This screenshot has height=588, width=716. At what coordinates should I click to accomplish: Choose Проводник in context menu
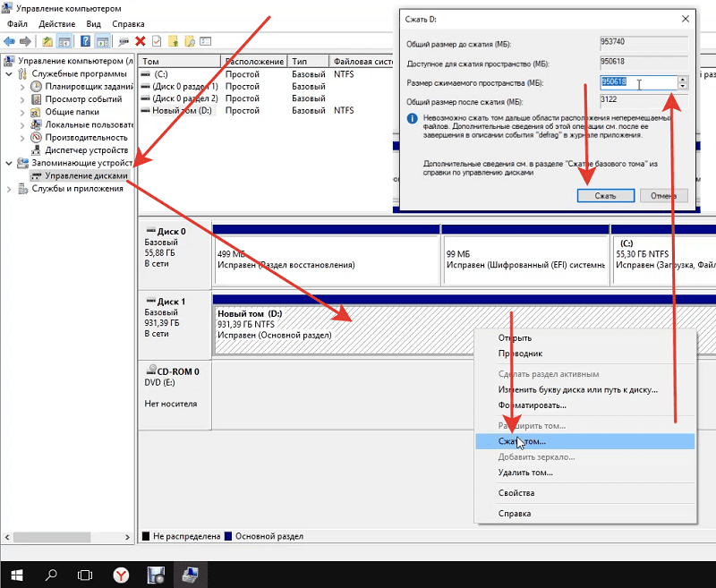585,354
